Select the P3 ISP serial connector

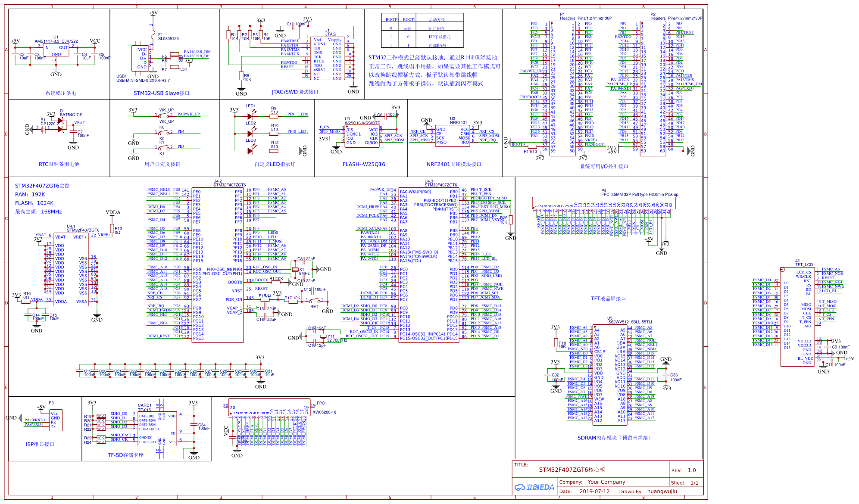tap(56, 420)
